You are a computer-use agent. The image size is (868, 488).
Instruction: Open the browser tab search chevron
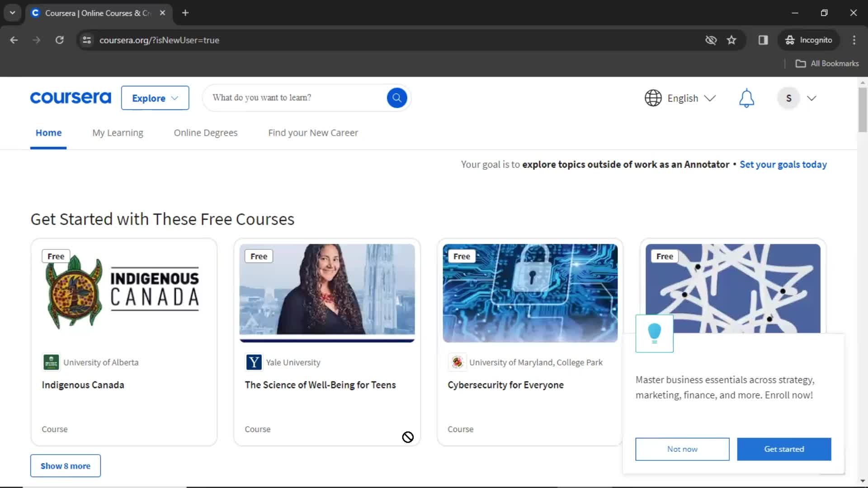pos(12,13)
